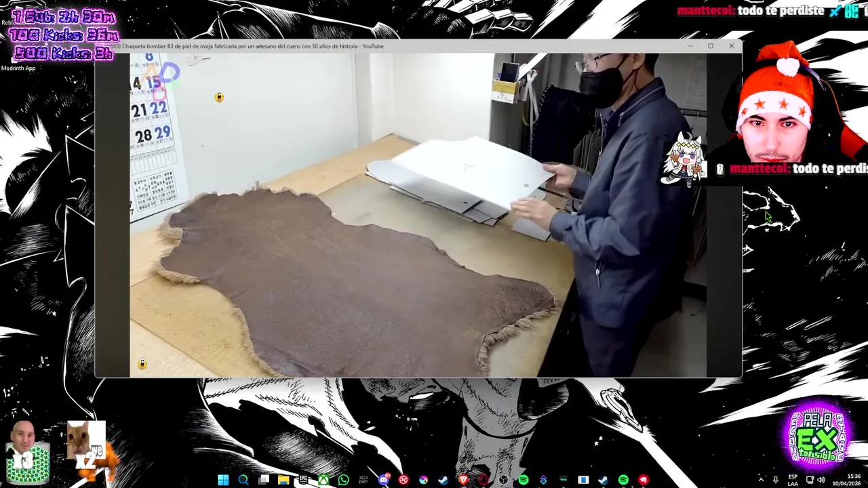Show hidden system tray icons chevron
868x488 pixels.
tap(761, 480)
